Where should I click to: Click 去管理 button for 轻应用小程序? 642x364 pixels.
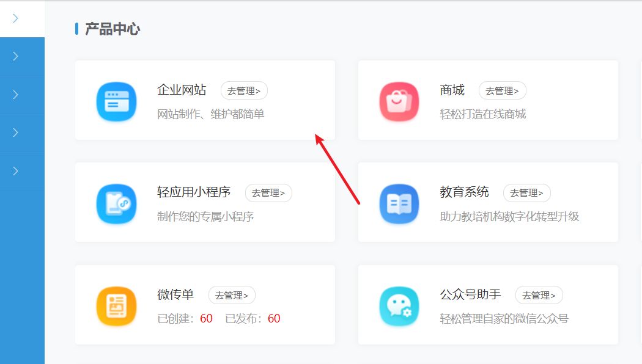(268, 192)
